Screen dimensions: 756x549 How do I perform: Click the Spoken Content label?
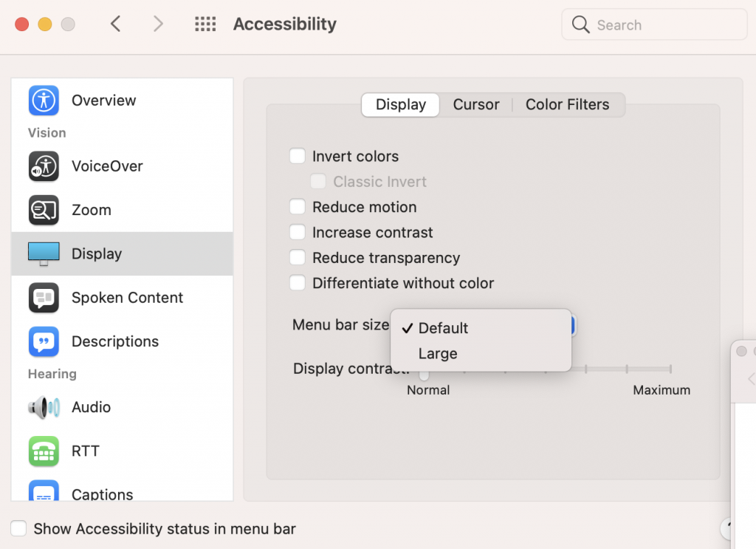click(x=127, y=298)
